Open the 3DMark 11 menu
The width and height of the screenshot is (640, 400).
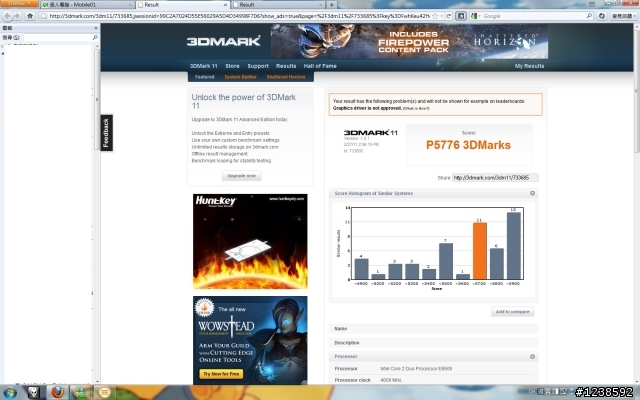point(204,66)
